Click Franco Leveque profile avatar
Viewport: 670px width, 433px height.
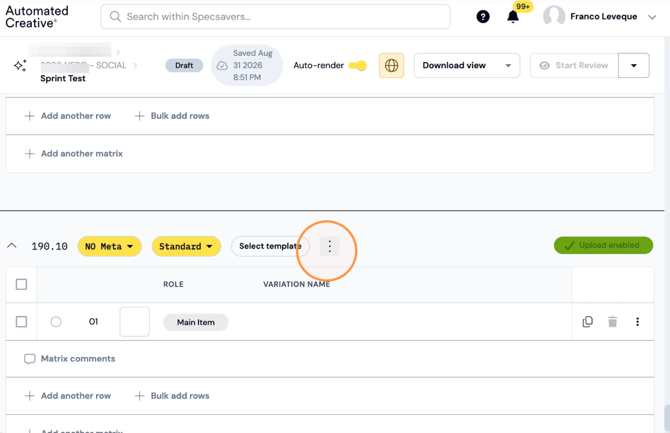click(x=554, y=17)
